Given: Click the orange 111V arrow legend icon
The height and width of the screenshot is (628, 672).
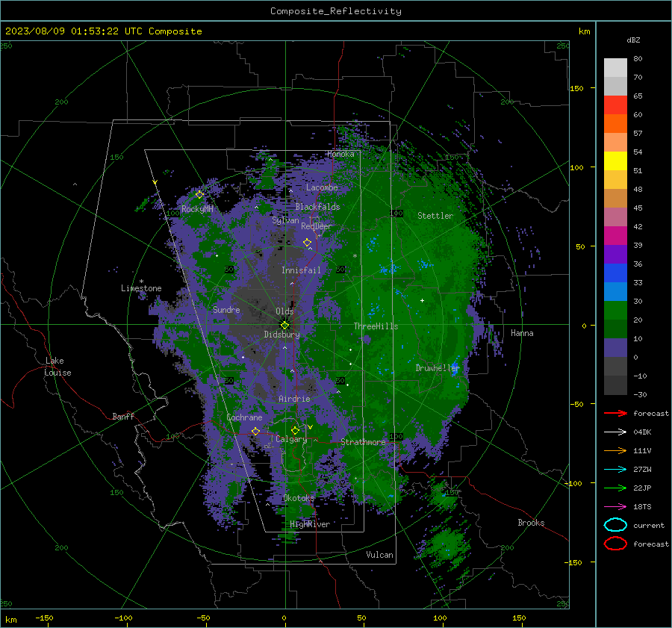Looking at the screenshot, I should click(x=615, y=450).
